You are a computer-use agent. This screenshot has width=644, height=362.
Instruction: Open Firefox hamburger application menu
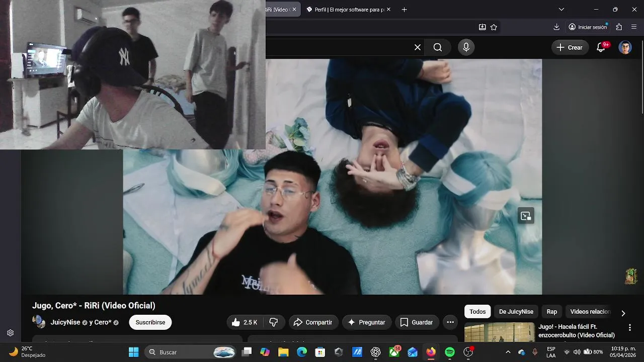[x=634, y=27]
